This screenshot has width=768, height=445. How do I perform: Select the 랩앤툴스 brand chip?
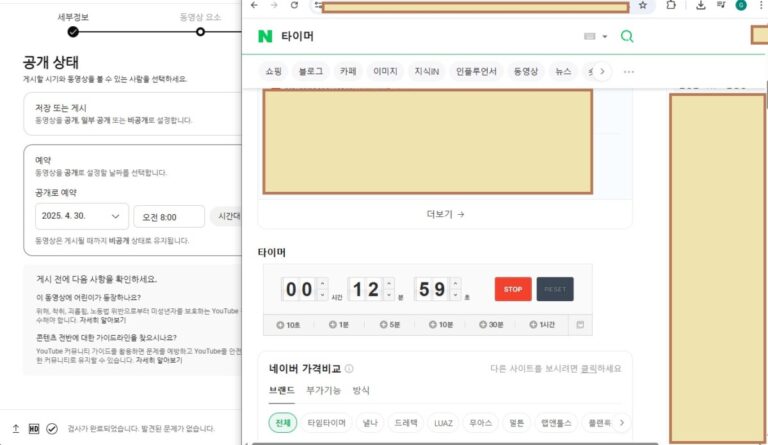[x=556, y=422]
